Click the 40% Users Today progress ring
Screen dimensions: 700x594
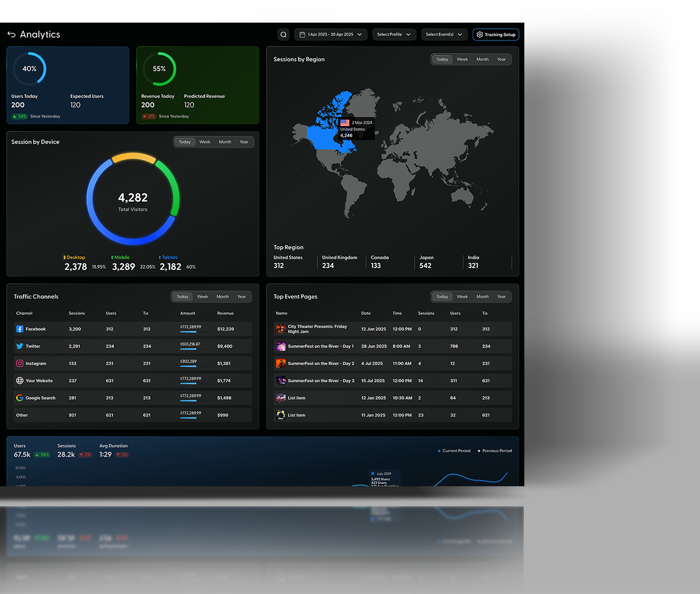[x=29, y=68]
